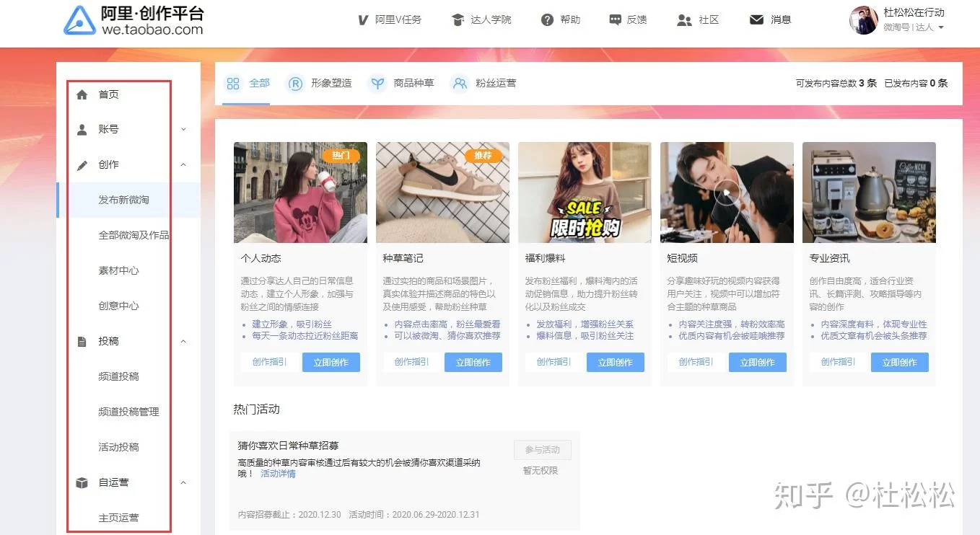Open 社区 via the people icon

click(x=684, y=19)
